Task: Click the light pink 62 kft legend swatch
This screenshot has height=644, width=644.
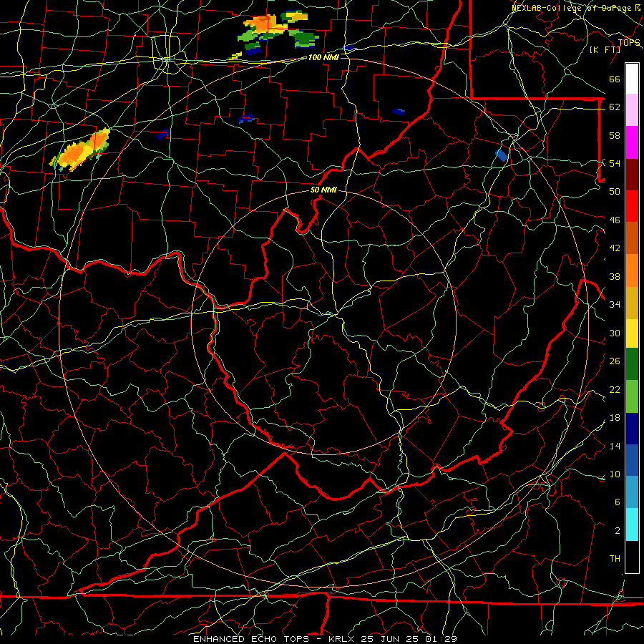Action: point(632,110)
